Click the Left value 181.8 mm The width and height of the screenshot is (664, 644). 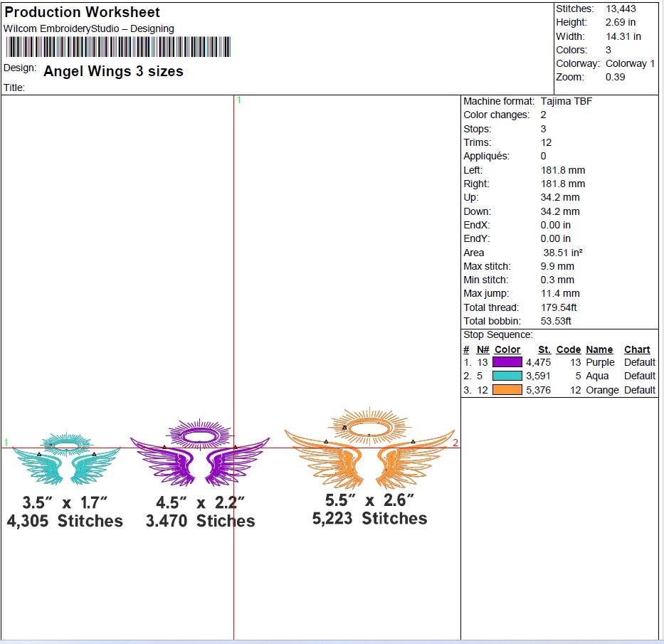(563, 170)
